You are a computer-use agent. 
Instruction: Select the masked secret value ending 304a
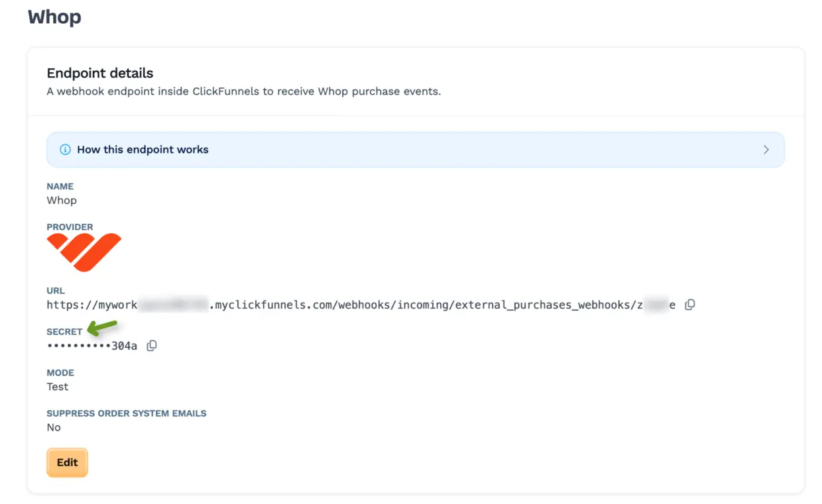(92, 346)
